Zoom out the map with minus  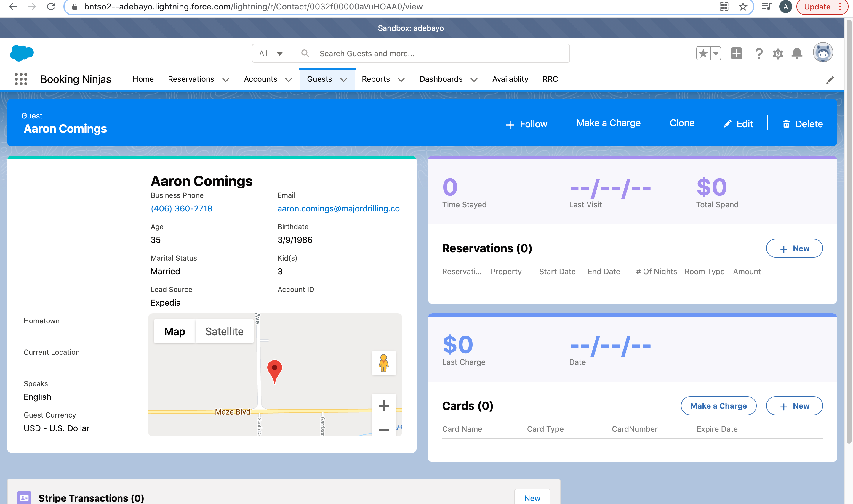383,430
